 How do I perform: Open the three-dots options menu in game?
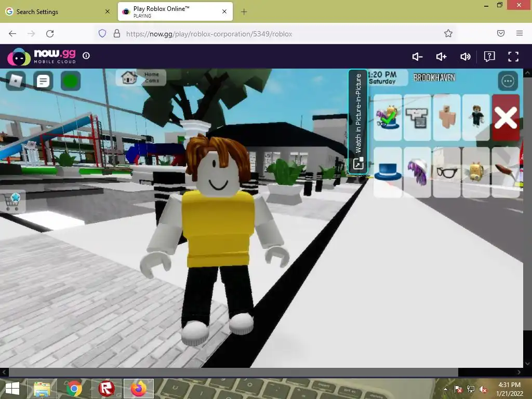[508, 81]
